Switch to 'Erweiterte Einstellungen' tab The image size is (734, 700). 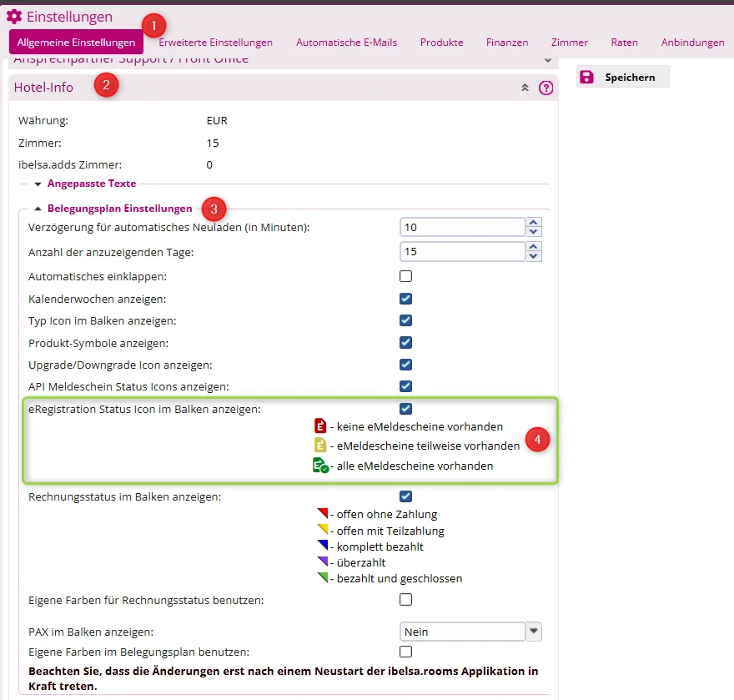click(x=215, y=43)
